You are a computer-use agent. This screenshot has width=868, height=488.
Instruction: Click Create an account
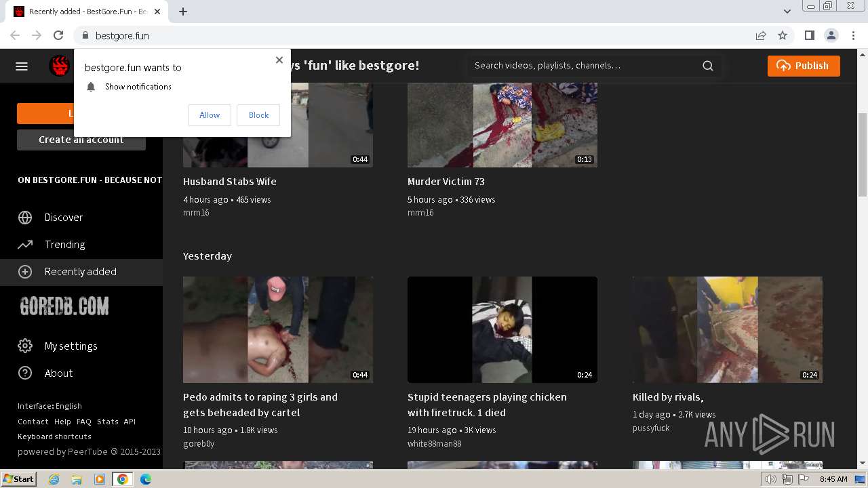pyautogui.click(x=81, y=140)
